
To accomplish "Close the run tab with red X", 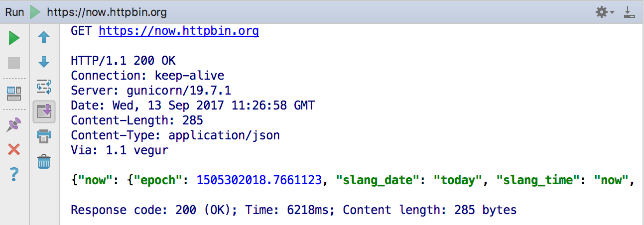I will pos(14,149).
